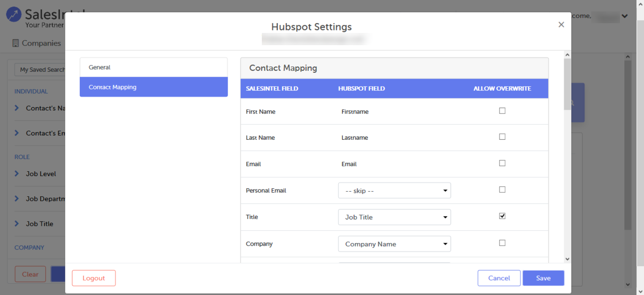Click the contact mapping scrollbar thumb
Screen dimensions: 644x295
[567, 84]
